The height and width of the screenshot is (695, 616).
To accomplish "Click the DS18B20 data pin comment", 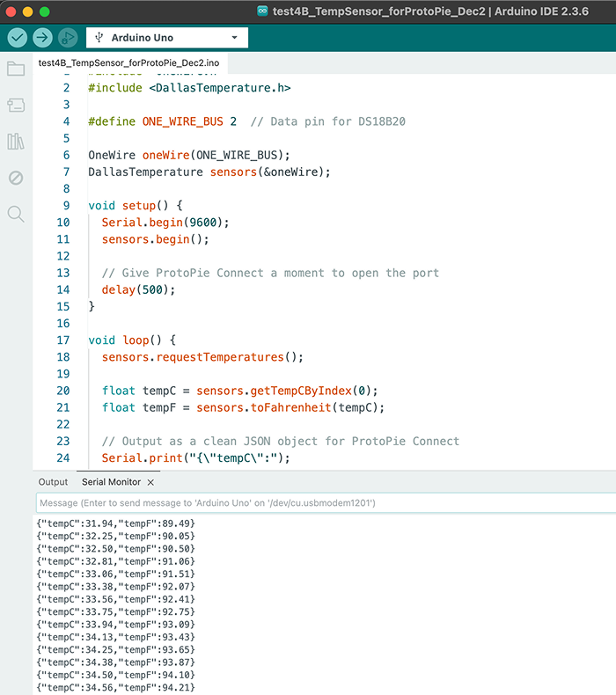I will [x=328, y=121].
